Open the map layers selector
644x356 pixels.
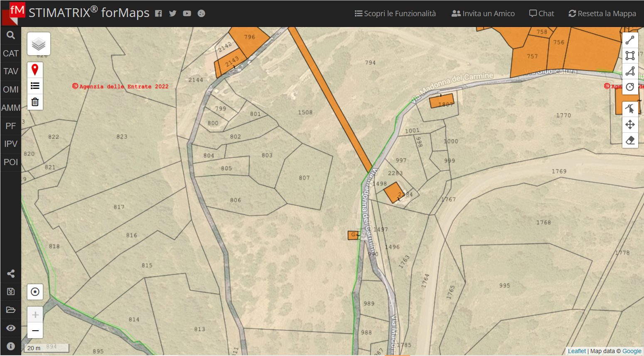[x=39, y=44]
